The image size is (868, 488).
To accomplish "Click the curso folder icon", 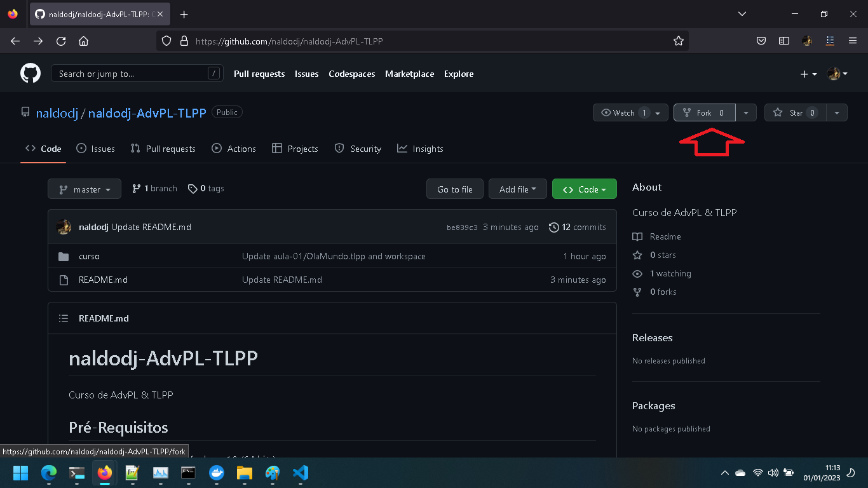I will pyautogui.click(x=64, y=256).
